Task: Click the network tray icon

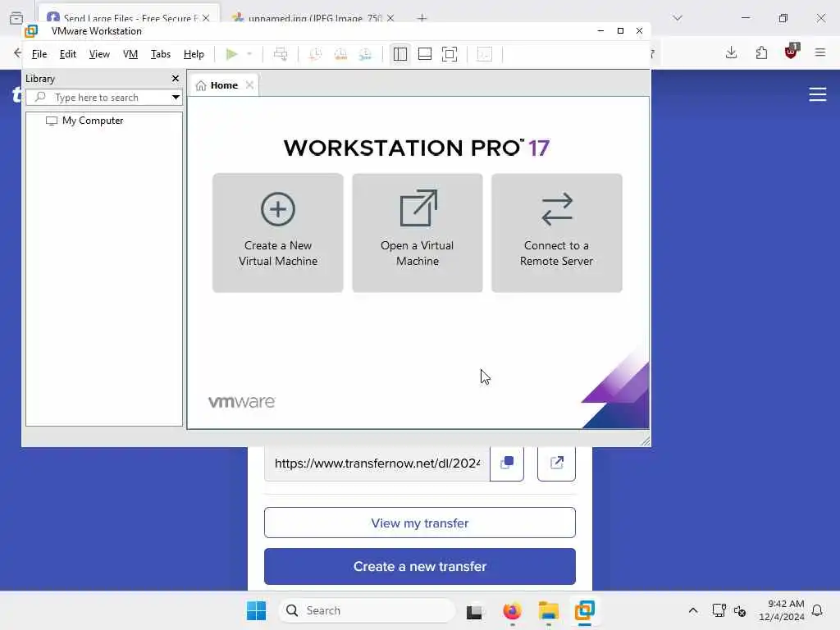Action: click(719, 610)
